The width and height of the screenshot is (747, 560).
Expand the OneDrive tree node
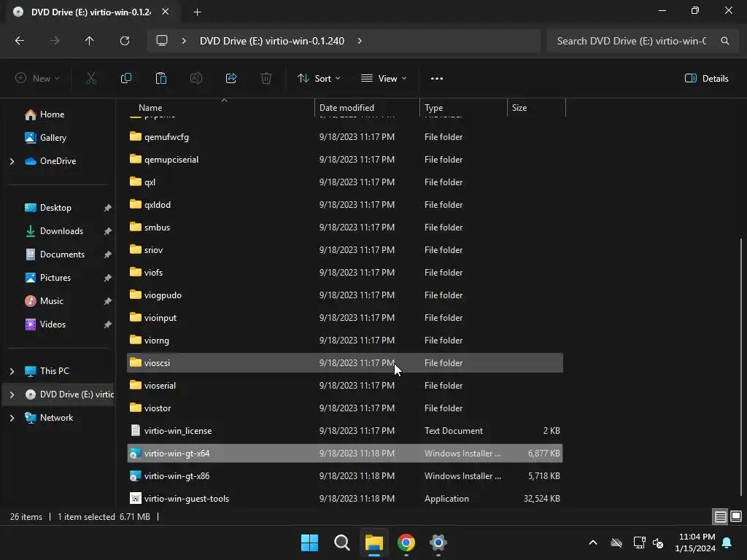(x=12, y=161)
